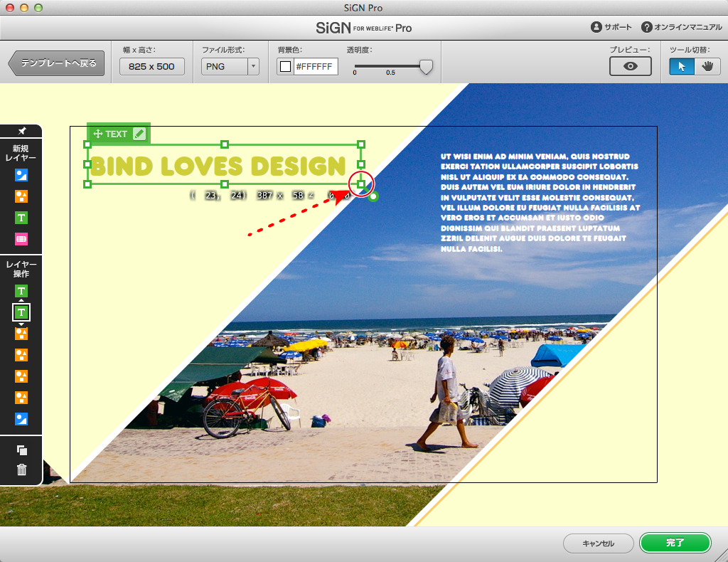The image size is (728, 562).
Task: Add a new image layer
Action: tap(21, 175)
